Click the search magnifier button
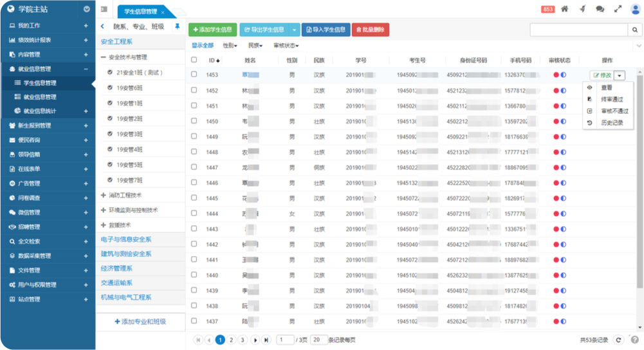 click(x=635, y=30)
